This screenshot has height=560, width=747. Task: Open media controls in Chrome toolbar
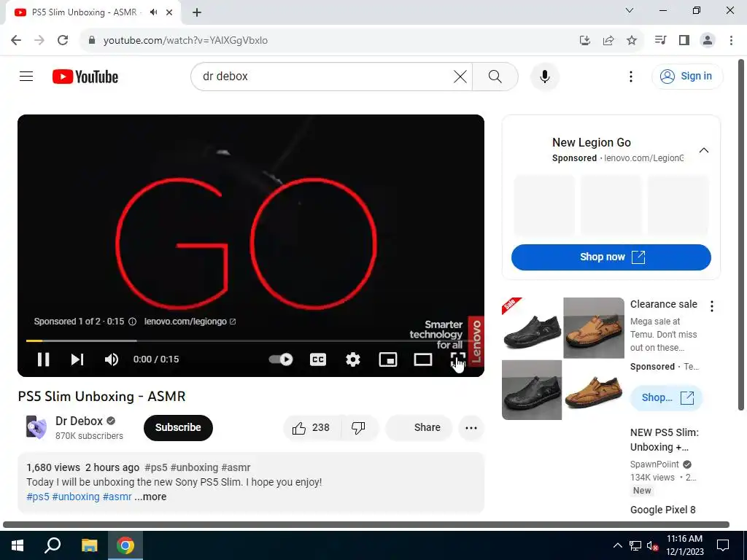(660, 40)
